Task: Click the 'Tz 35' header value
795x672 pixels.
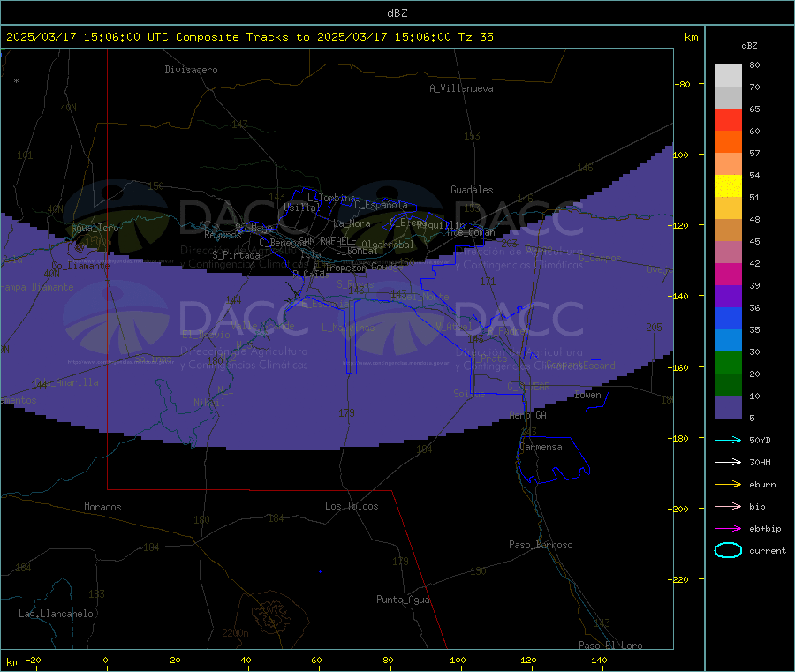Action: [x=475, y=37]
